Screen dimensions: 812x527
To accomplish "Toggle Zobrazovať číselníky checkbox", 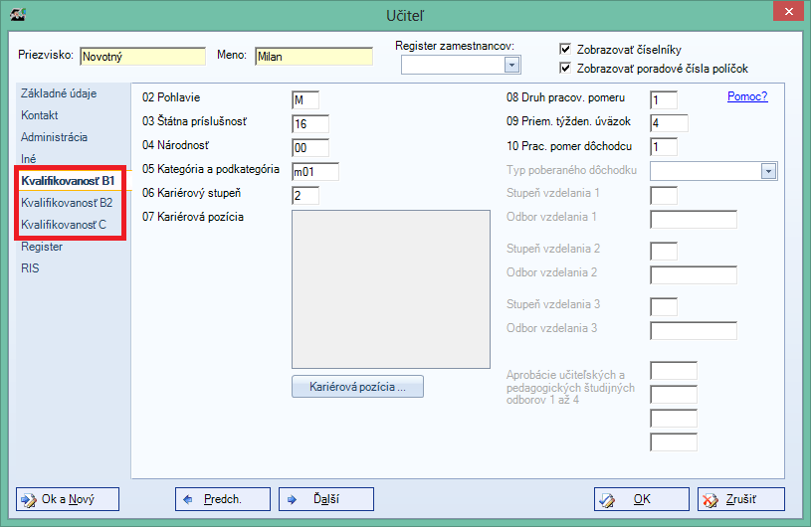I will (565, 49).
